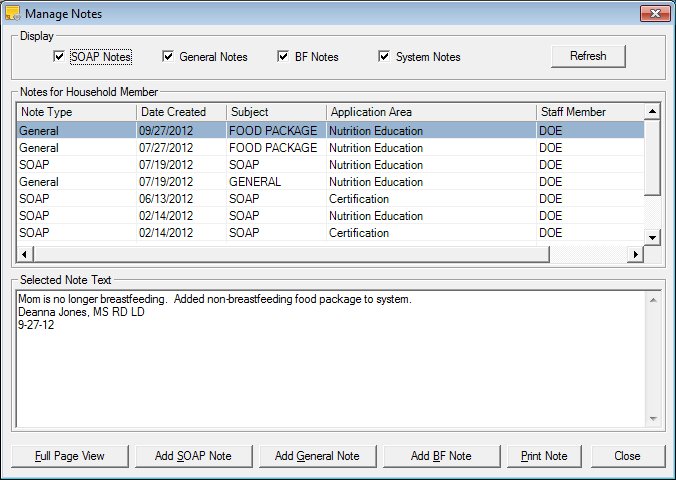Click the horizontal scroll left arrow
676x480 pixels.
(x=25, y=254)
